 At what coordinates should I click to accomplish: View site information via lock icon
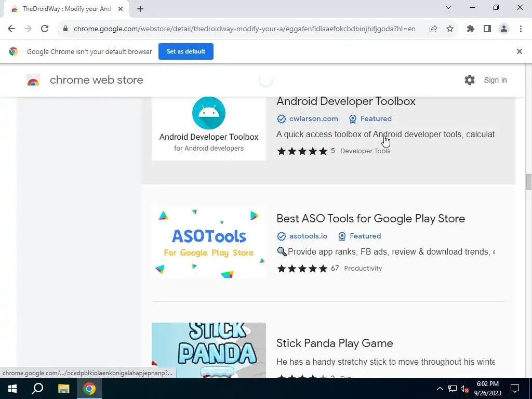(x=65, y=29)
